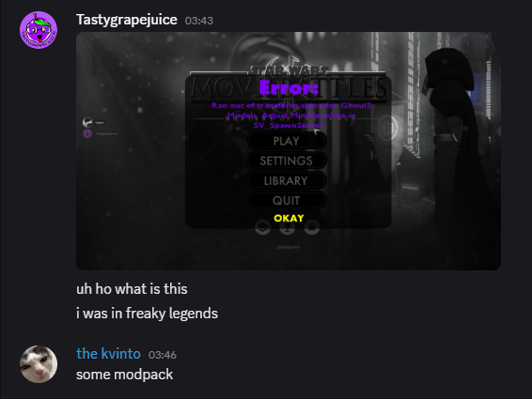The image size is (532, 399).
Task: Click the small purple Tastygrapejuice overlay avatar
Action: (x=87, y=133)
